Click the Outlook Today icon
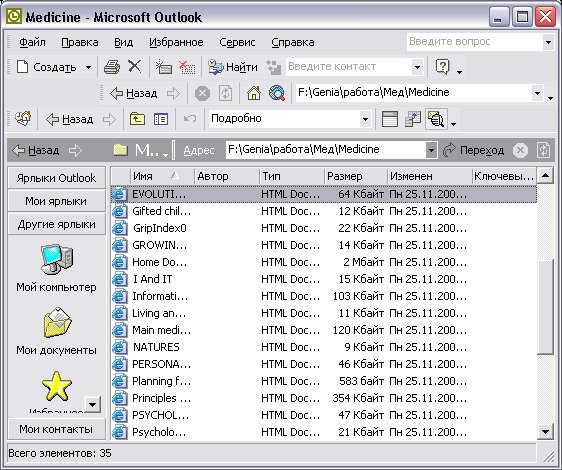The image size is (562, 470). click(x=23, y=119)
